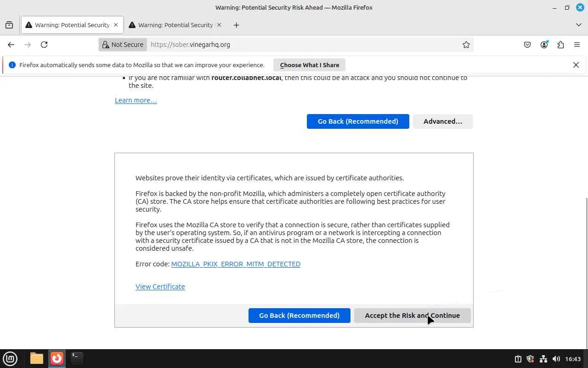
Task: Open the Extensions puzzle icon
Action: [x=560, y=45]
